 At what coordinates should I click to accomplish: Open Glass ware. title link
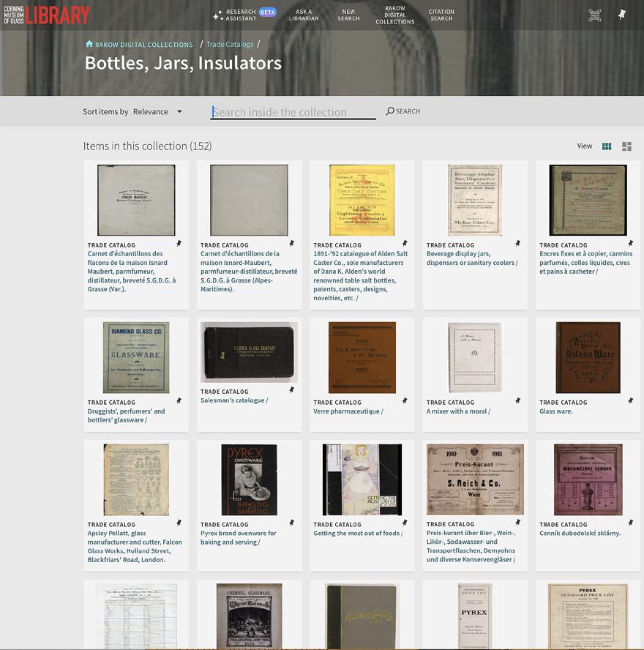pos(555,411)
